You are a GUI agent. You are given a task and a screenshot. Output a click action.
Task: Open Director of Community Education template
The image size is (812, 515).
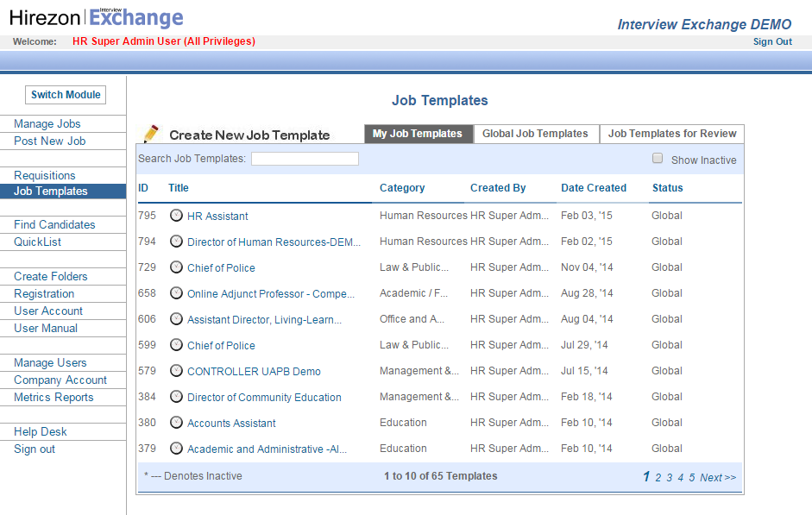point(264,398)
